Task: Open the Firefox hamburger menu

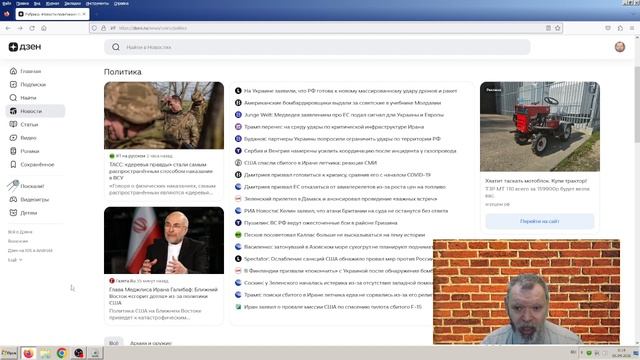Action: coord(632,28)
